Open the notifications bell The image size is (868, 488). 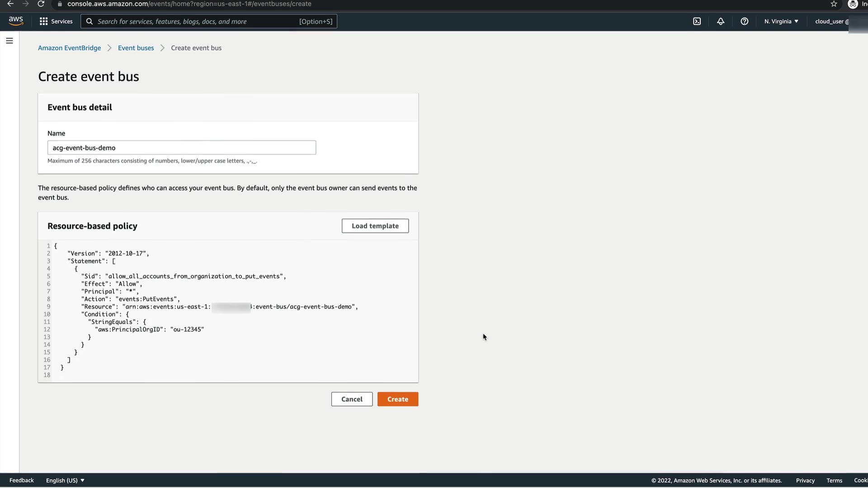click(721, 21)
